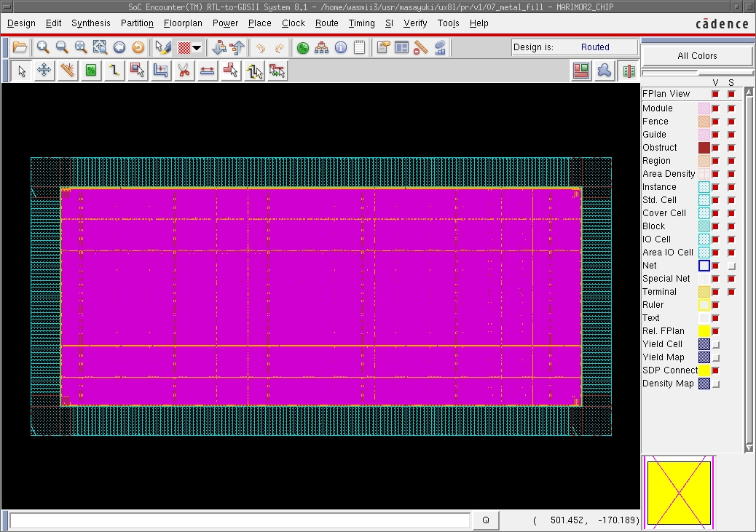The width and height of the screenshot is (756, 532).
Task: Select the move tool with four arrows
Action: (44, 71)
